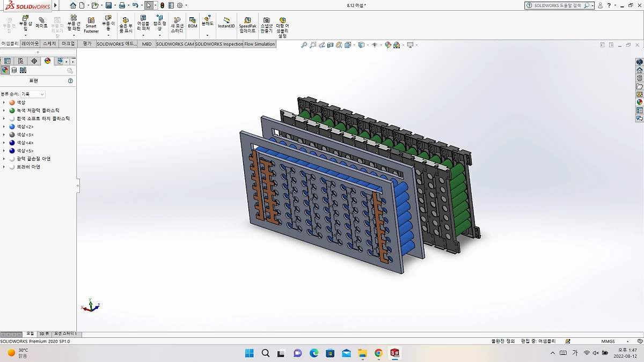
Task: Open the 분해도 dropdown arrow
Action: pyautogui.click(x=207, y=35)
